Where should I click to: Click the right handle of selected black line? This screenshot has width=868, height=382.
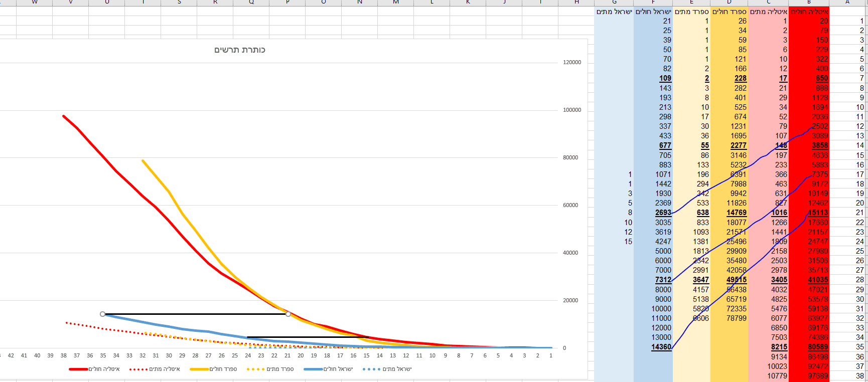coord(288,314)
